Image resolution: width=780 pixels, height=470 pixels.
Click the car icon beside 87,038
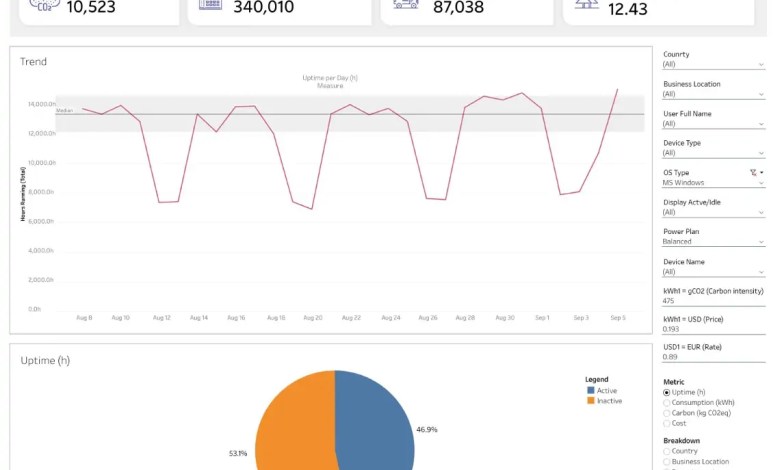(406, 4)
